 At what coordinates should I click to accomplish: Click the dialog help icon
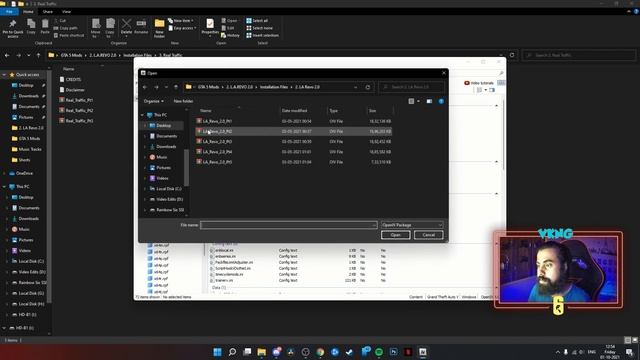click(441, 101)
